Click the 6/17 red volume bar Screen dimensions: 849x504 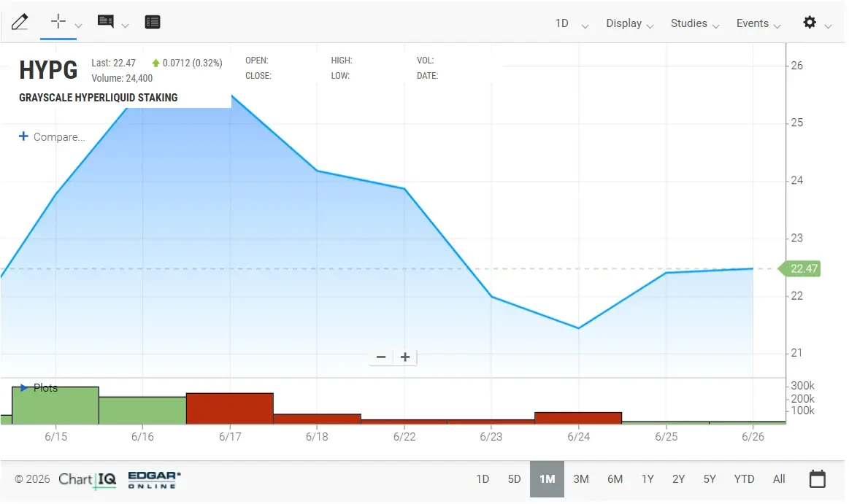point(229,408)
